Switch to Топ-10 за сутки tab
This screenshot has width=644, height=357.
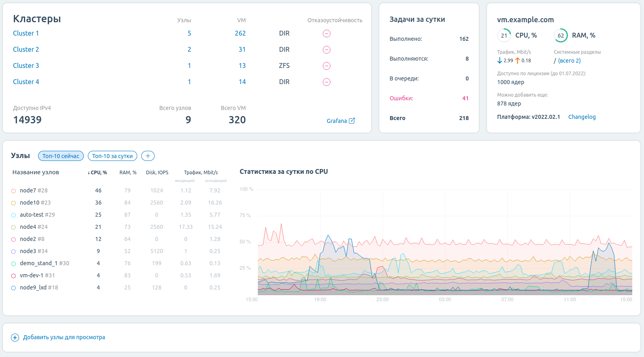pyautogui.click(x=112, y=156)
